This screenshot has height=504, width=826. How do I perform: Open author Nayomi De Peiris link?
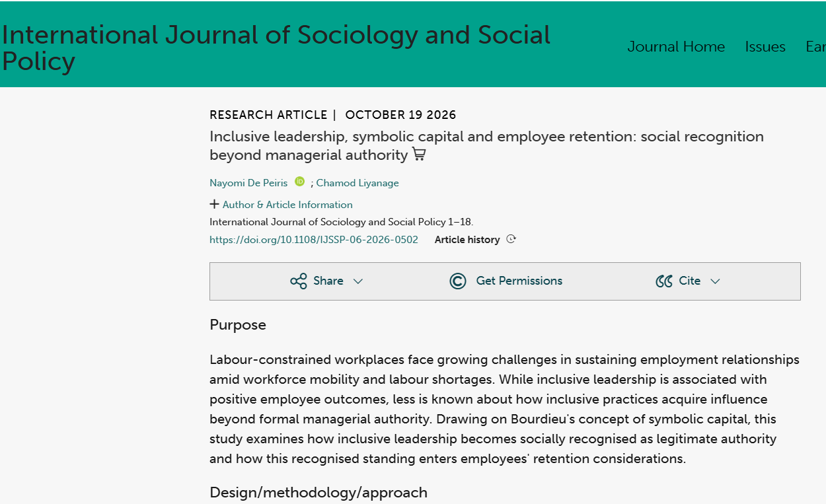coord(248,183)
